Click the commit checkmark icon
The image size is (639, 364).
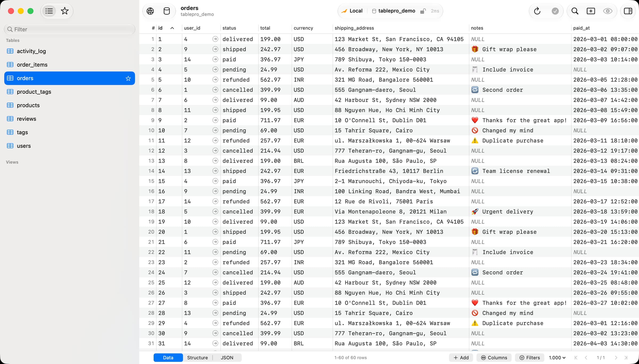(x=555, y=11)
